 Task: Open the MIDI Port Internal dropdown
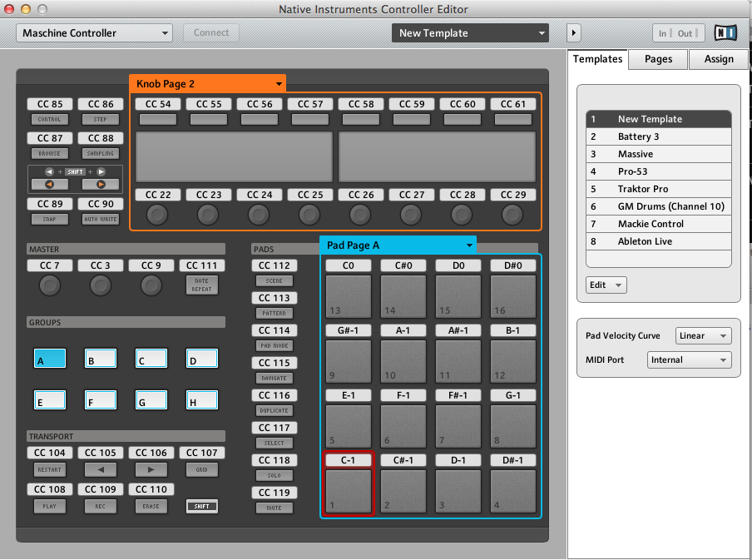point(689,360)
